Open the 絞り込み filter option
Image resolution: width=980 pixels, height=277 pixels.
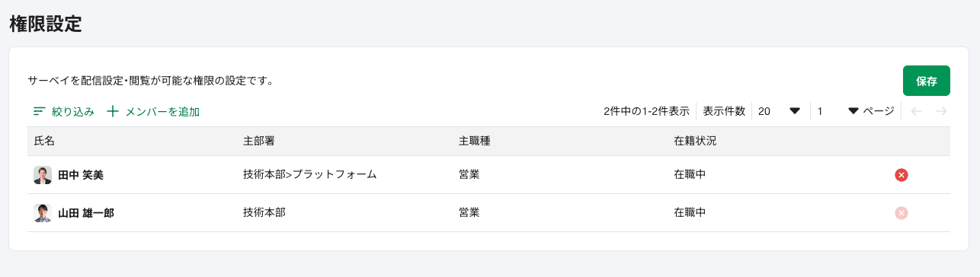pyautogui.click(x=64, y=112)
